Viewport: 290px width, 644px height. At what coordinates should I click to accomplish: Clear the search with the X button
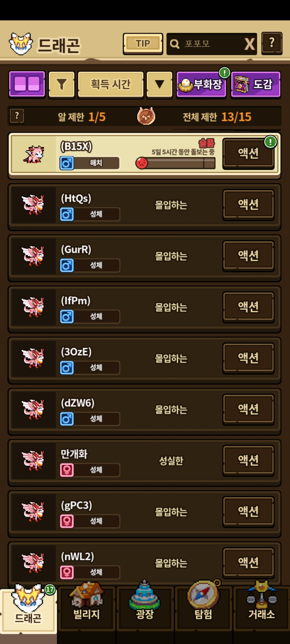tap(250, 44)
